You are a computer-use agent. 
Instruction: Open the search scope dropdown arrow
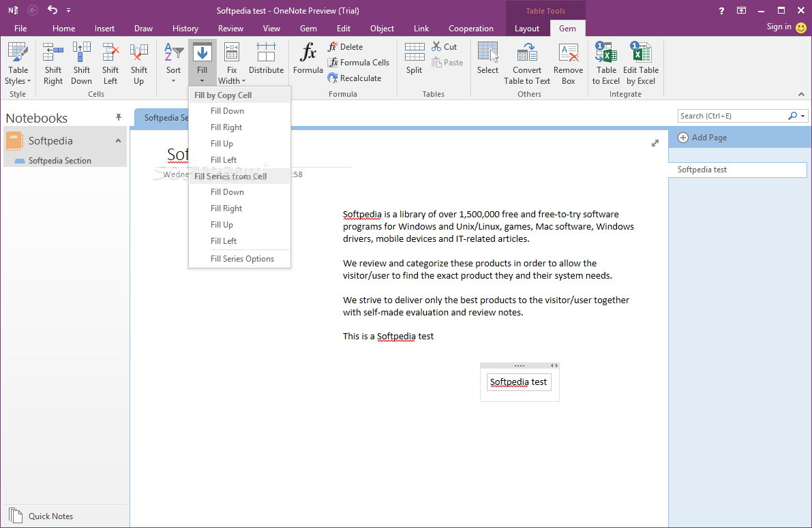coord(802,116)
